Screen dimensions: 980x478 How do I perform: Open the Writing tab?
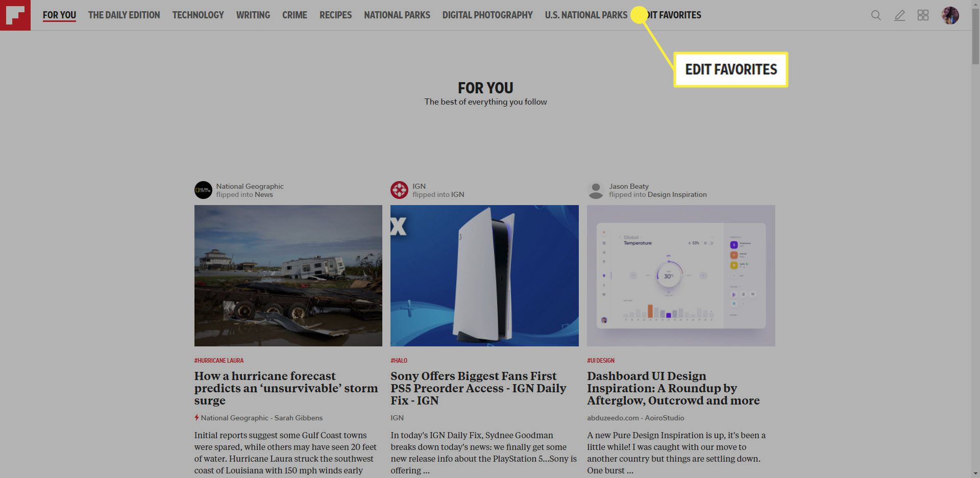[253, 15]
